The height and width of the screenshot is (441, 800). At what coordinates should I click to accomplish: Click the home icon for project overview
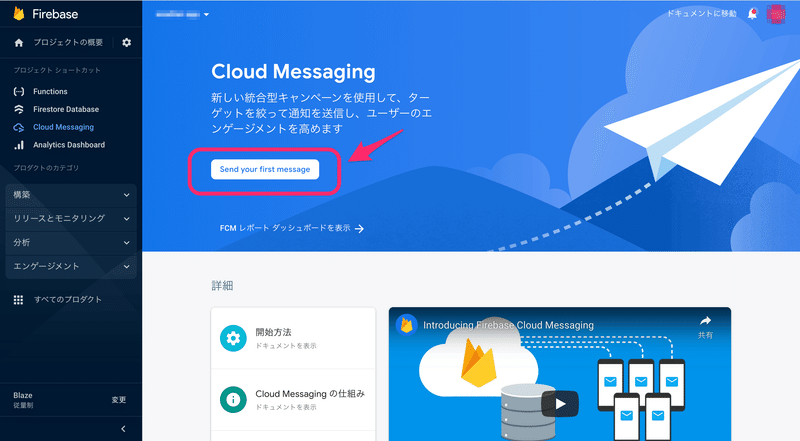click(x=19, y=42)
